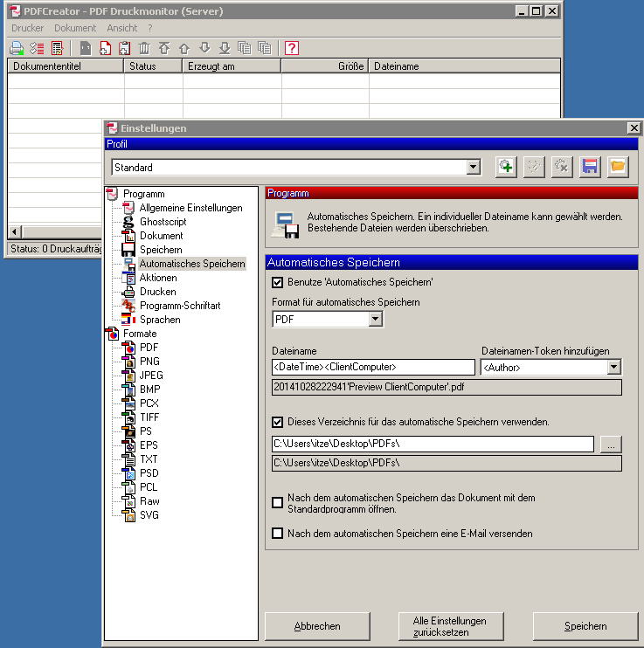Click the flags icon beside Sprachen
644x648 pixels.
tap(128, 320)
